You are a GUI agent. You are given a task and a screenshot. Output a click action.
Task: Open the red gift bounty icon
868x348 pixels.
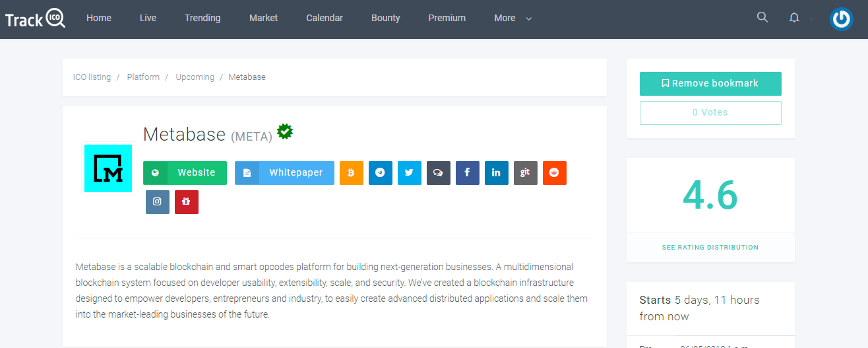click(x=187, y=202)
